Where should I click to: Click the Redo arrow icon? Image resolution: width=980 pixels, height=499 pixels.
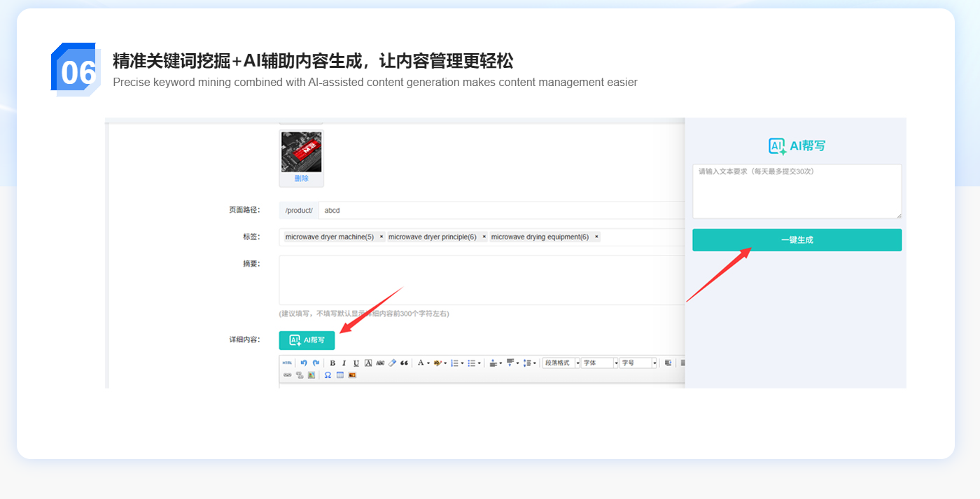coord(316,363)
